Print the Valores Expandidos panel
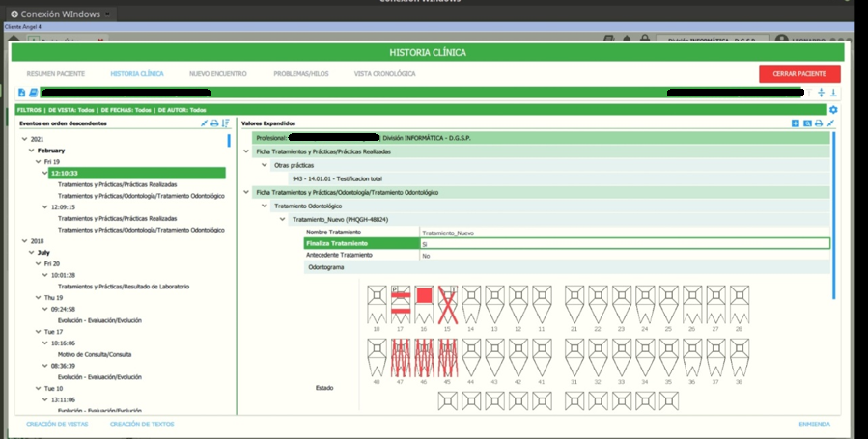This screenshot has width=868, height=439. [x=819, y=123]
